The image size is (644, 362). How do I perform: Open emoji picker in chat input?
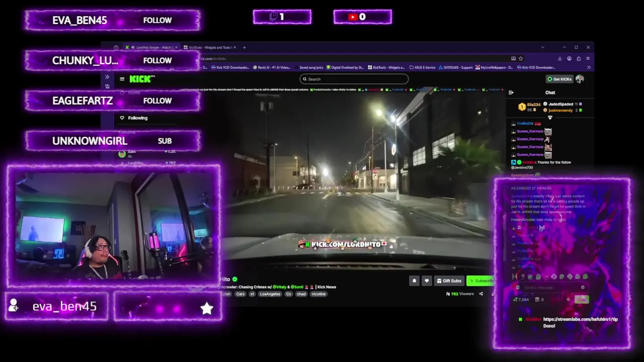coord(583,288)
